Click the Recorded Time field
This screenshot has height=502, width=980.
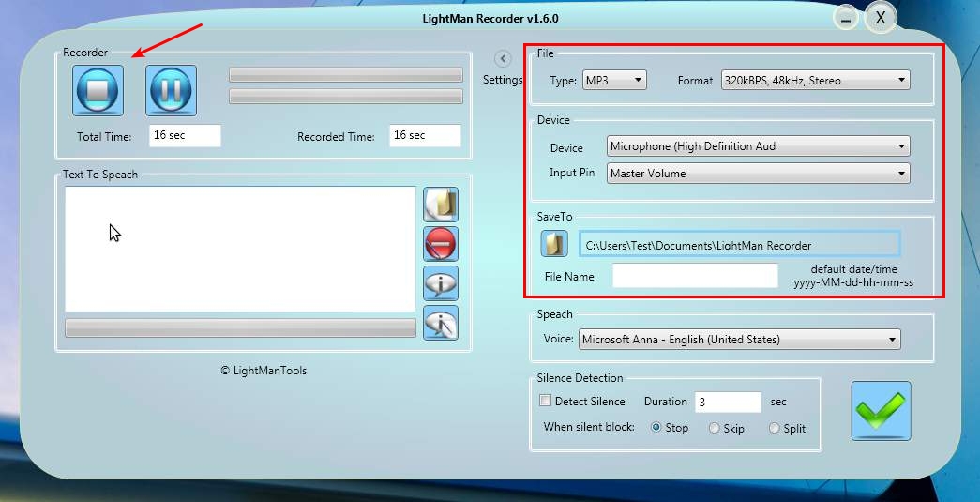[425, 136]
